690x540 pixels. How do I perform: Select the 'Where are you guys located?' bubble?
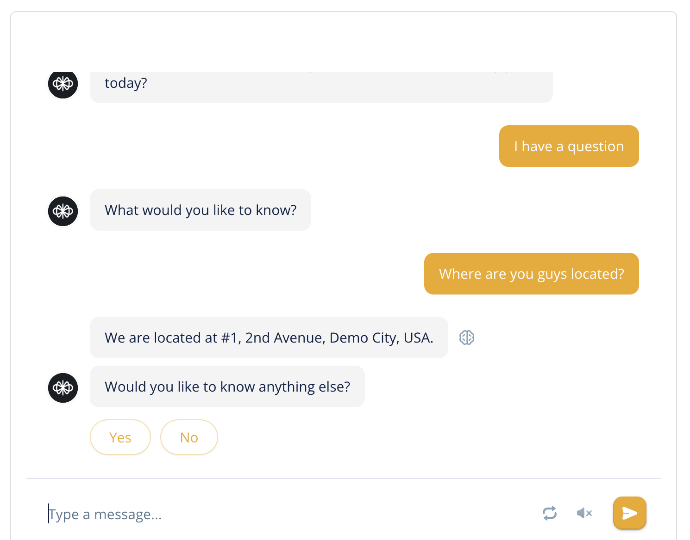[531, 274]
